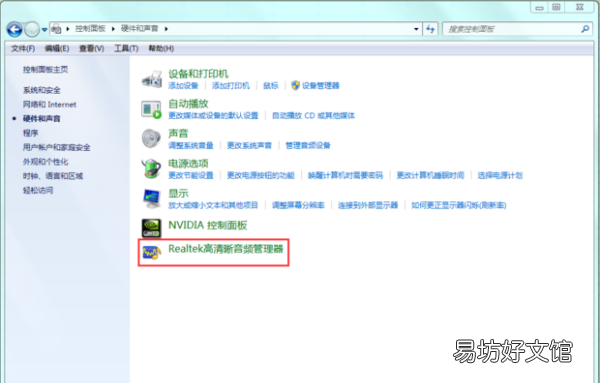
Task: Go to 控制面板主页 in sidebar
Action: [45, 70]
